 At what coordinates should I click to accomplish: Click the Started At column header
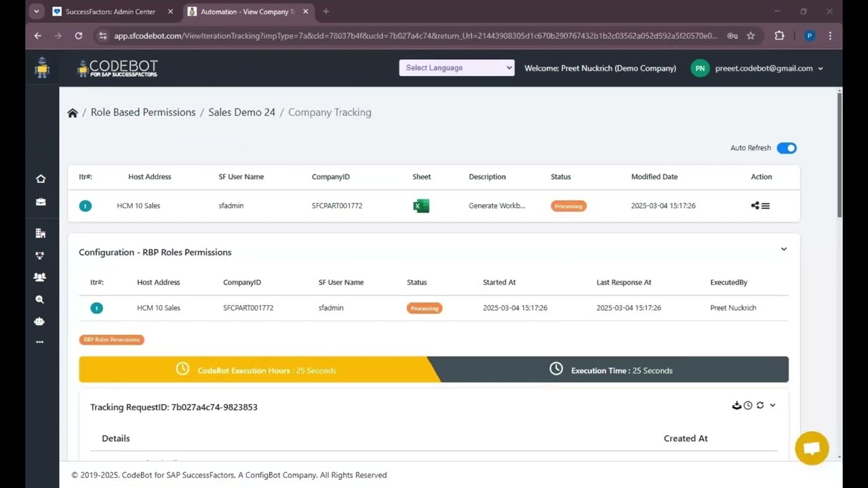pos(499,283)
